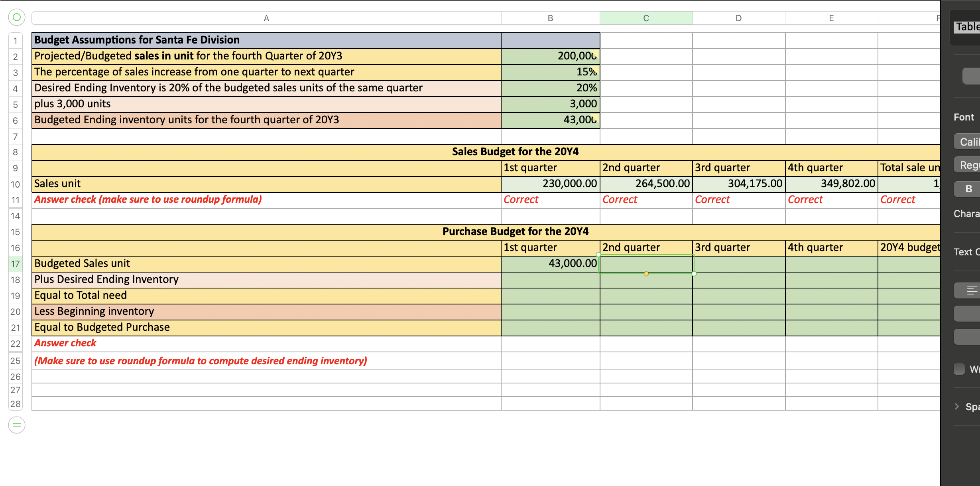Click the round ≡ icon below the row numbers

pyautogui.click(x=16, y=425)
